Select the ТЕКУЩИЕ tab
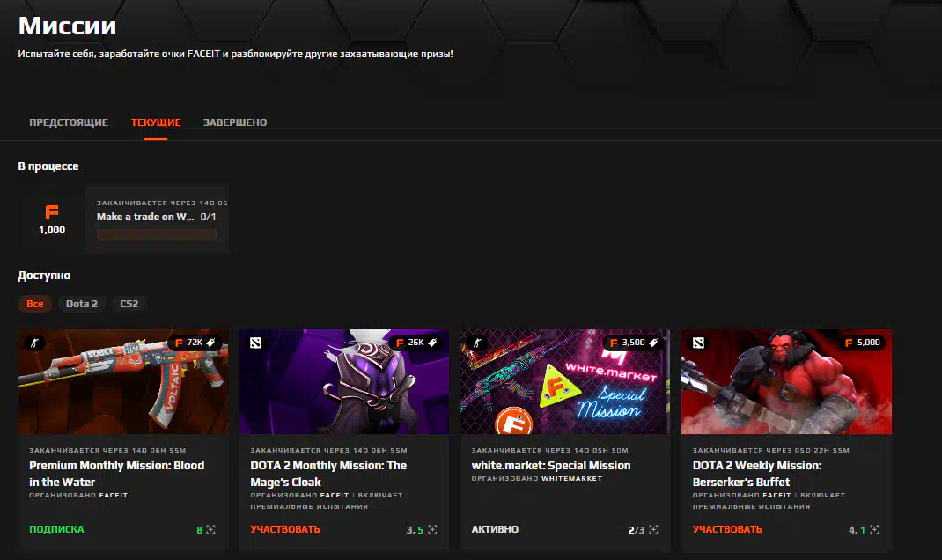This screenshot has height=560, width=942. 156,122
